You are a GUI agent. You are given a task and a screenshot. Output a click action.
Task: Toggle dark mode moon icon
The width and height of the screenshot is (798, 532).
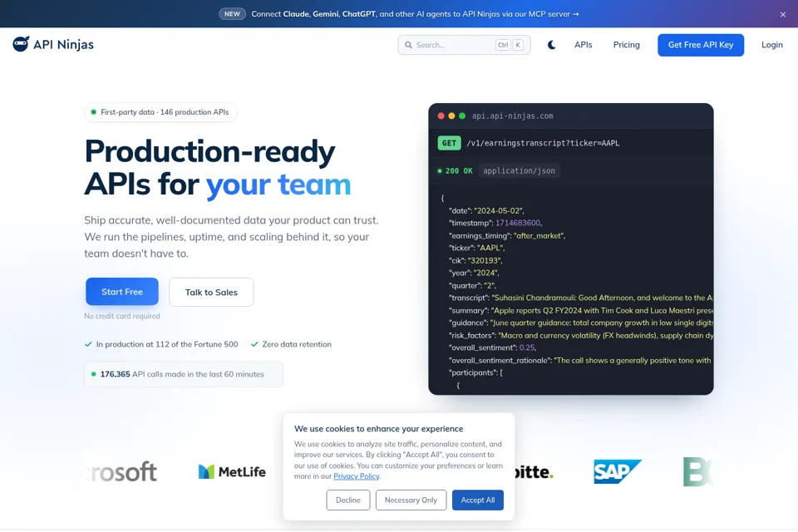(x=551, y=45)
